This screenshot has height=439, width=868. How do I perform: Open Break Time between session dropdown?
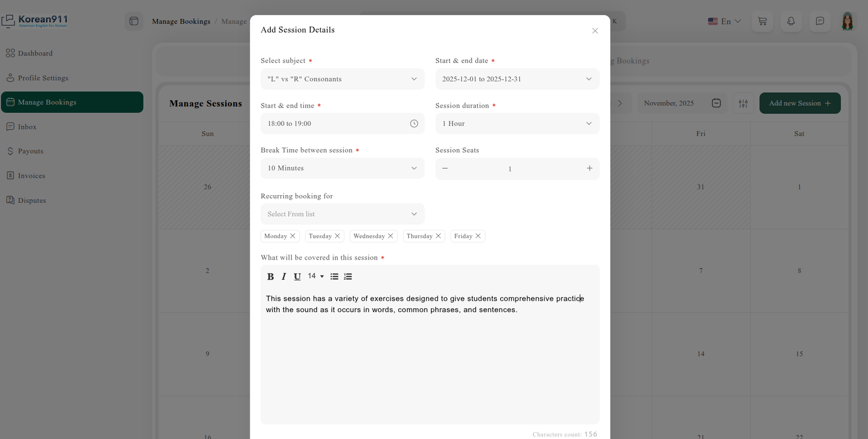342,168
